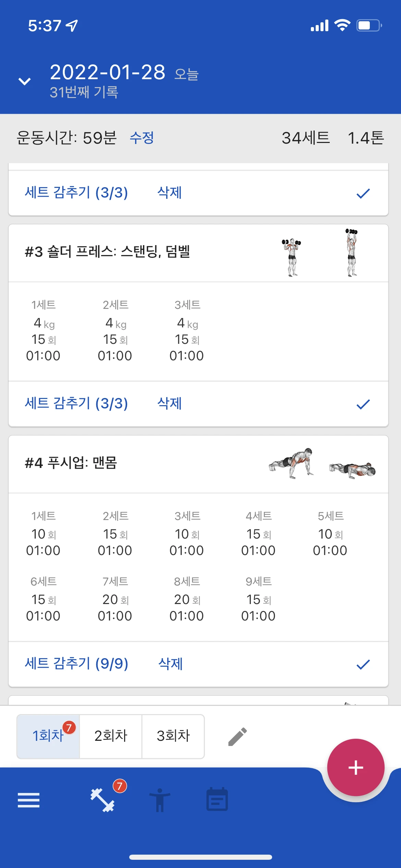Expand the date chevron next to 2022-01-28
The height and width of the screenshot is (868, 401).
[x=25, y=81]
